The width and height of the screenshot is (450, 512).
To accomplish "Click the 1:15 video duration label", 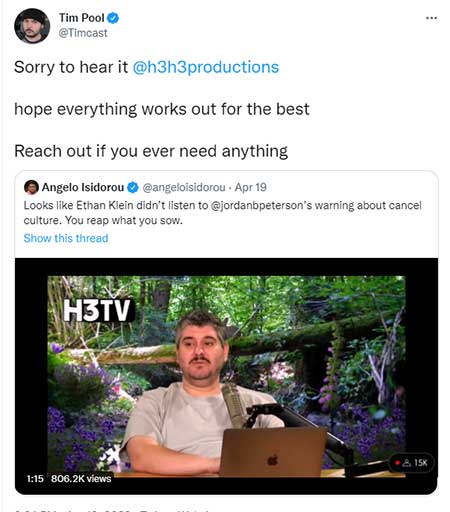I will (35, 479).
